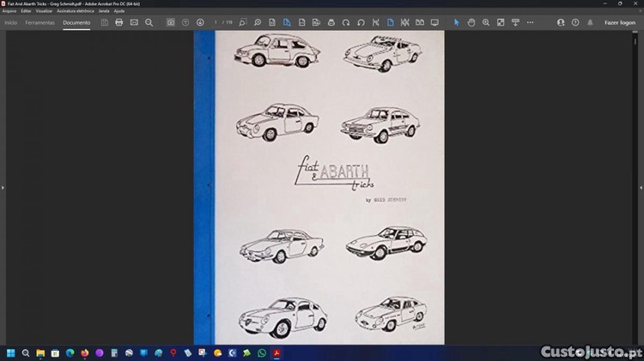The height and width of the screenshot is (361, 644).
Task: Select the hand pan tool
Action: [471, 22]
